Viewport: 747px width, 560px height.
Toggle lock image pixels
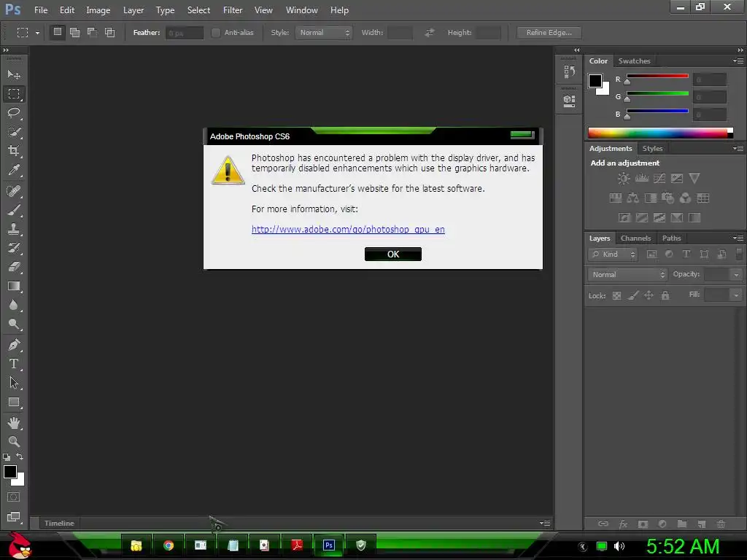click(x=632, y=296)
